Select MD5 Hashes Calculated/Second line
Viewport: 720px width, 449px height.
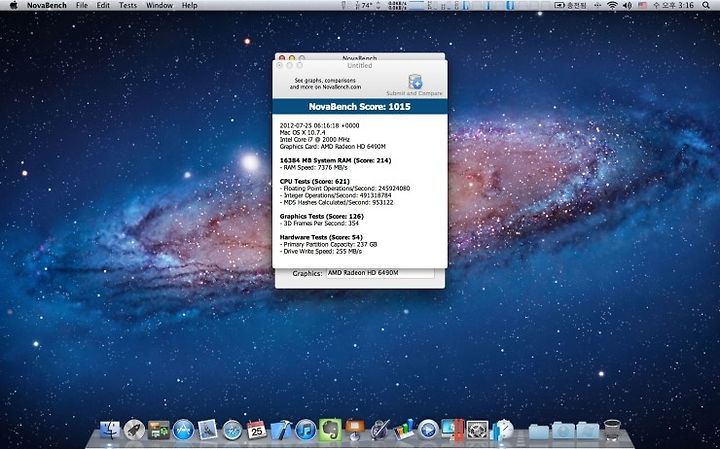coord(337,202)
